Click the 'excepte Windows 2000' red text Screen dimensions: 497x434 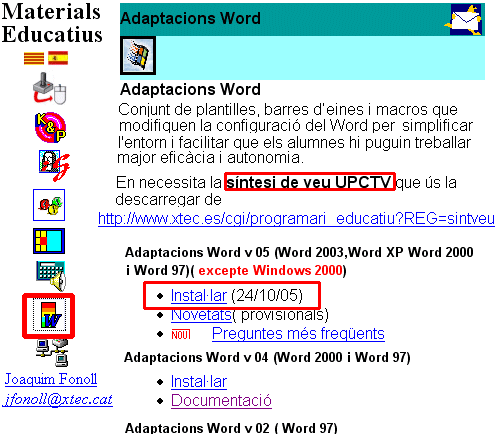(270, 270)
